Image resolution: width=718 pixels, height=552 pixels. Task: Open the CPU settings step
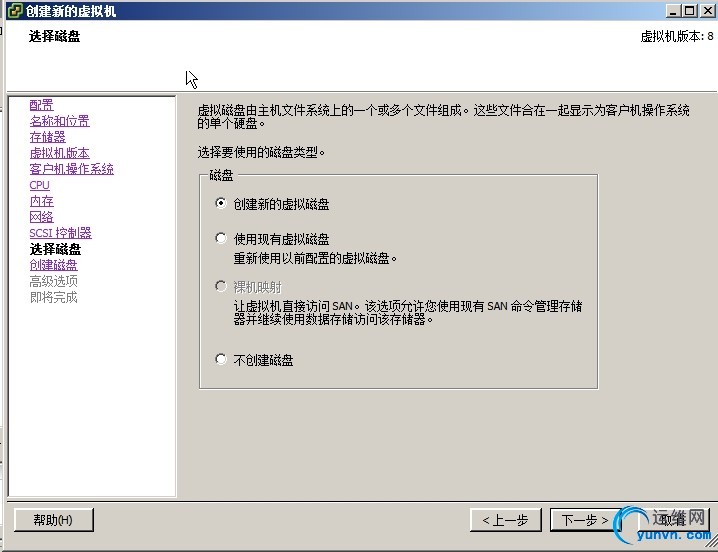point(39,185)
